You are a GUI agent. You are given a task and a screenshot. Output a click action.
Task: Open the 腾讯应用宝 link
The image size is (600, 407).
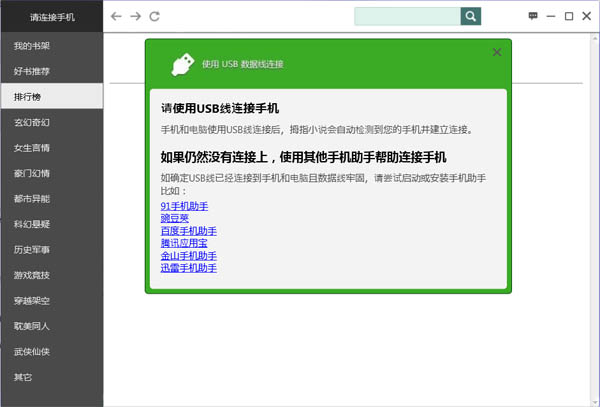[x=184, y=243]
